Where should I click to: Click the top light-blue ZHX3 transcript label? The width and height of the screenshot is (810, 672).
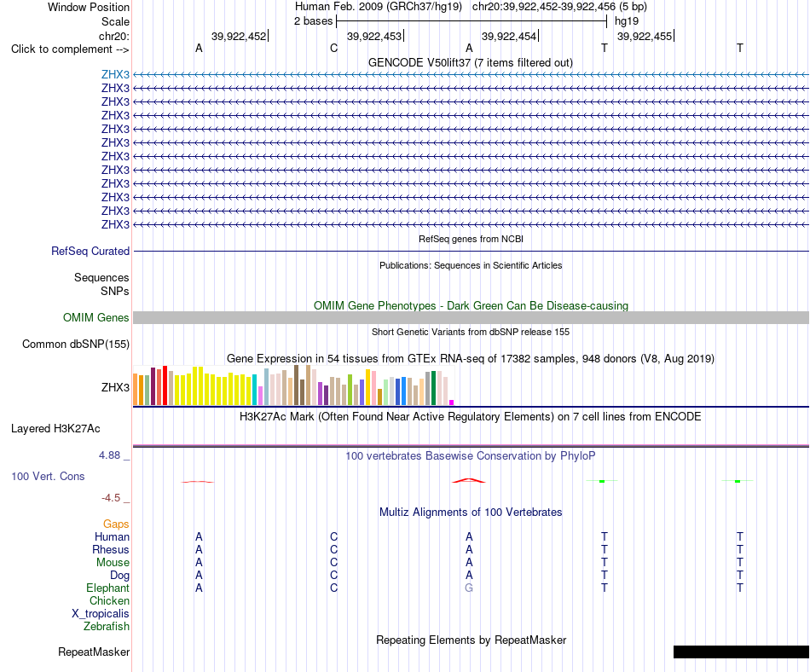point(115,74)
